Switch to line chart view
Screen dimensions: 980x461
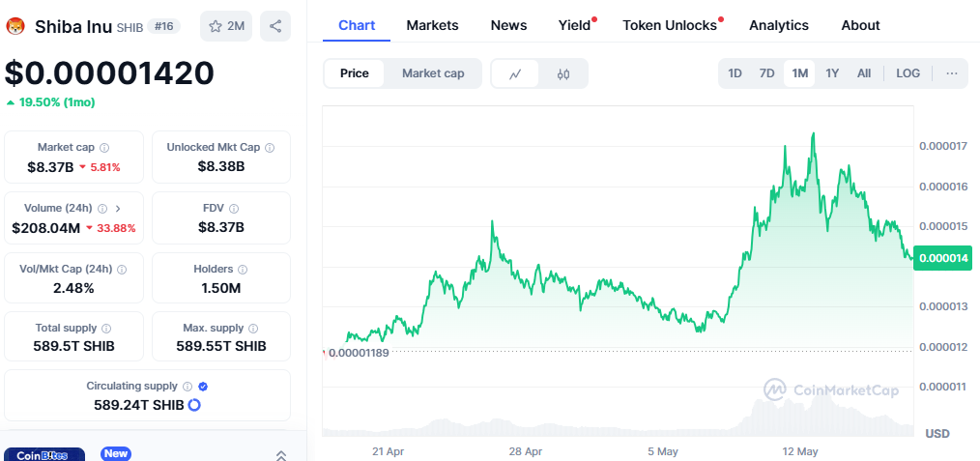pyautogui.click(x=515, y=73)
